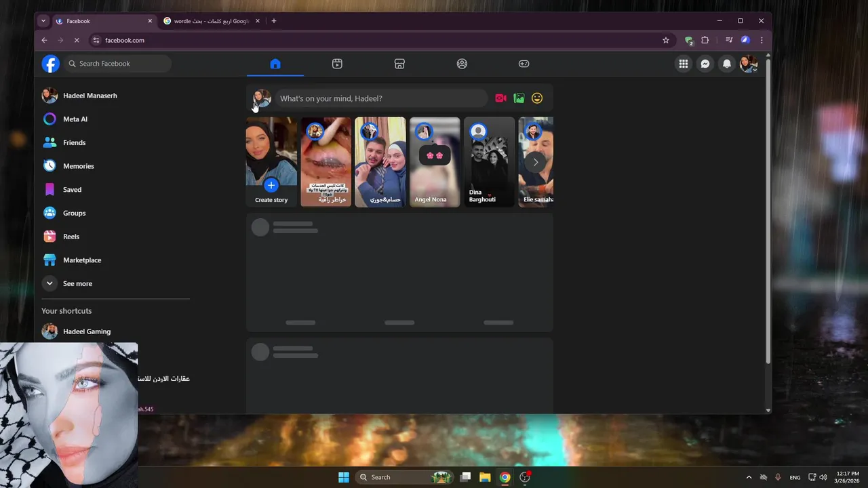
Task: Expand See more in the sidebar
Action: pos(115,283)
